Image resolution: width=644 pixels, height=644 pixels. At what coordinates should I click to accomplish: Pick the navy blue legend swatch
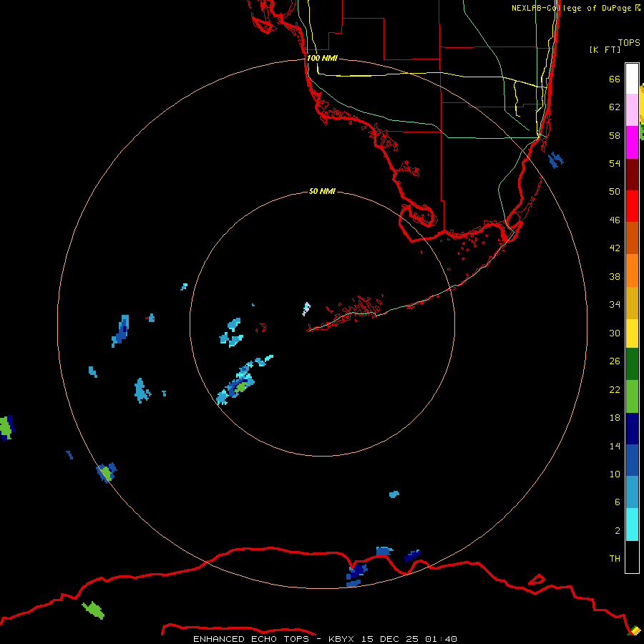632,429
